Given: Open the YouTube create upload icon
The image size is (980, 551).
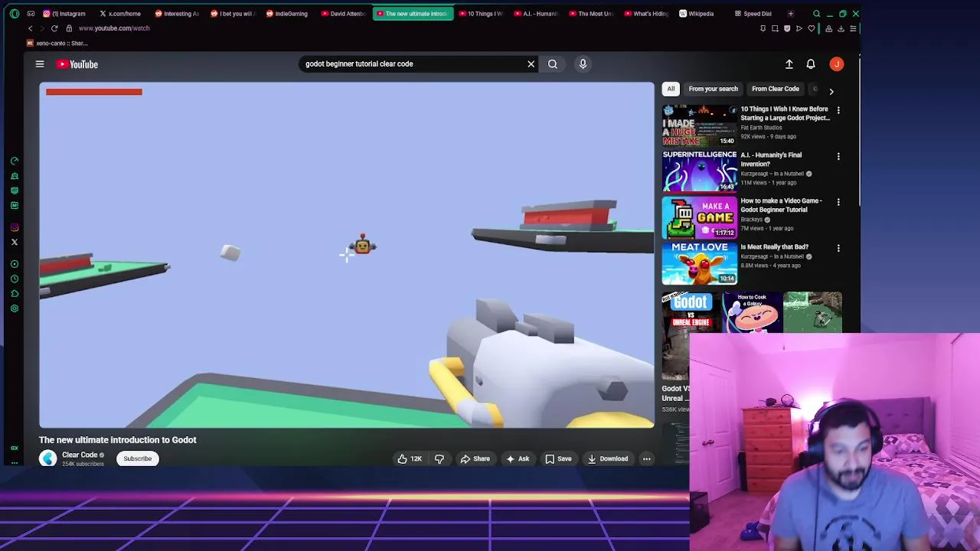Looking at the screenshot, I should 789,64.
